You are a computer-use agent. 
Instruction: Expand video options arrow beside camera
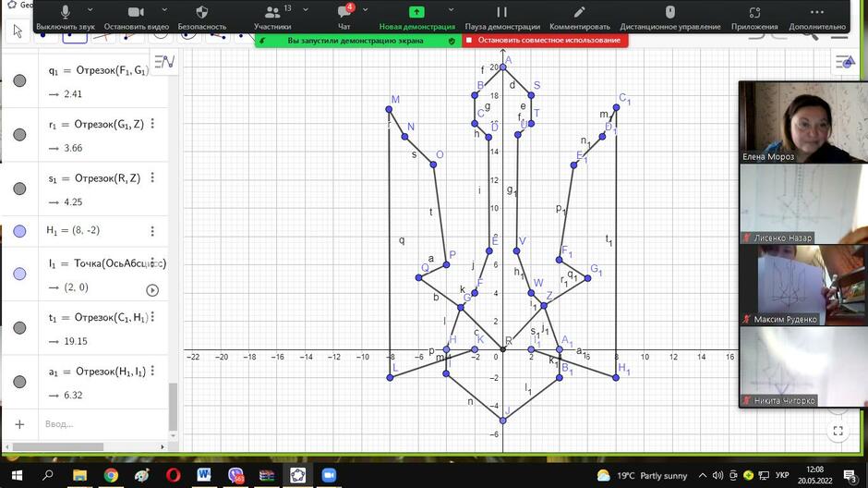tap(164, 10)
